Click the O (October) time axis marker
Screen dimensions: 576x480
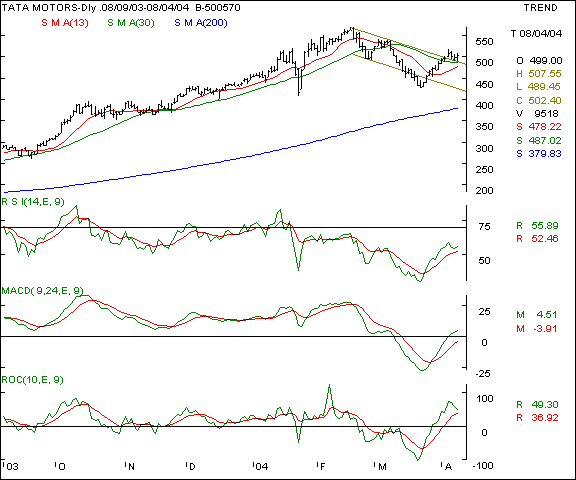point(61,466)
